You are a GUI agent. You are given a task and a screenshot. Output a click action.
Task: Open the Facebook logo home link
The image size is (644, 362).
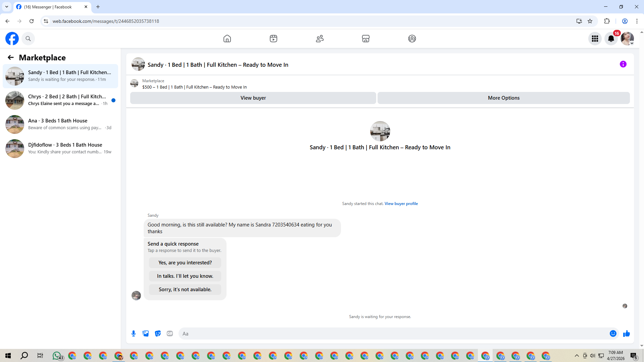(x=12, y=39)
